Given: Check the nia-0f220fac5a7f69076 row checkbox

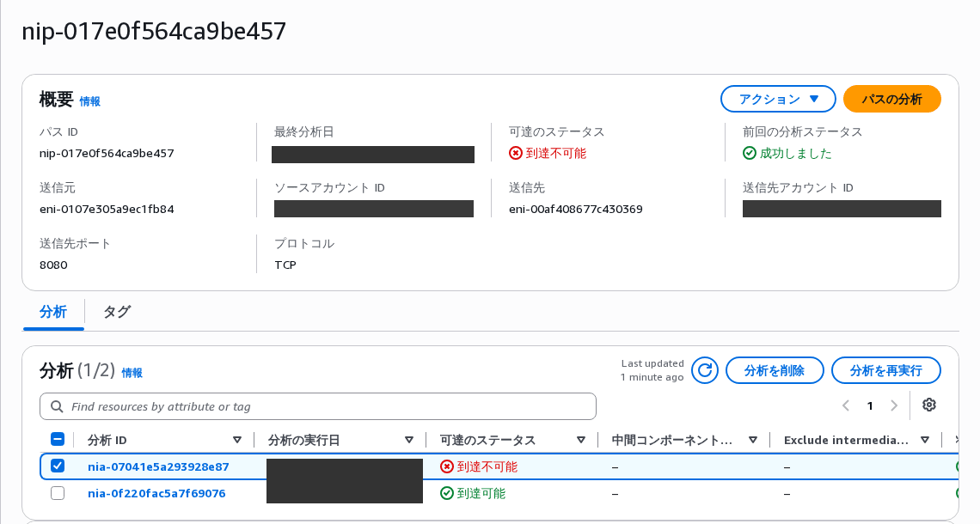Looking at the screenshot, I should point(58,493).
